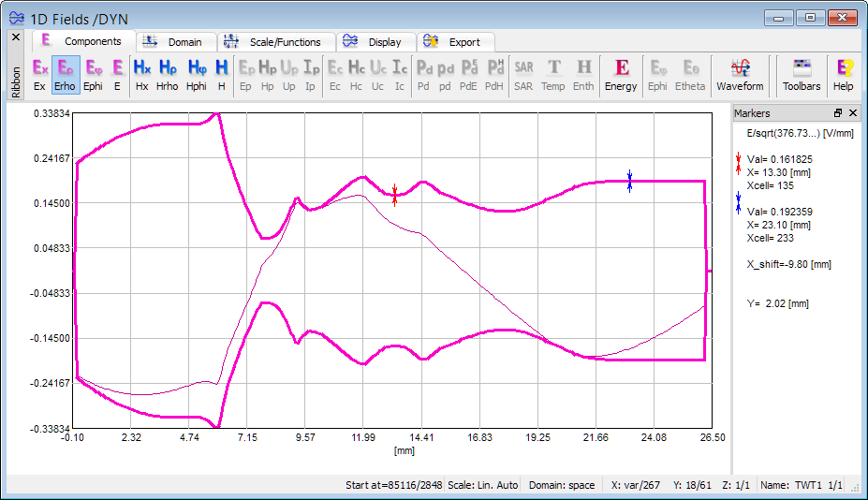Open the Waveform view

tap(740, 75)
